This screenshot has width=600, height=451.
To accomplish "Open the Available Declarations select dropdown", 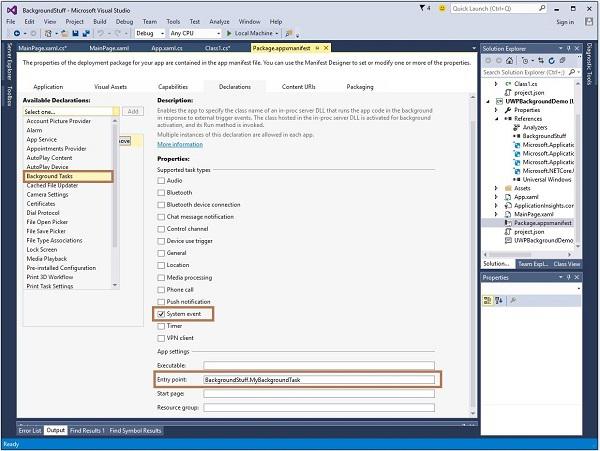I will click(70, 111).
